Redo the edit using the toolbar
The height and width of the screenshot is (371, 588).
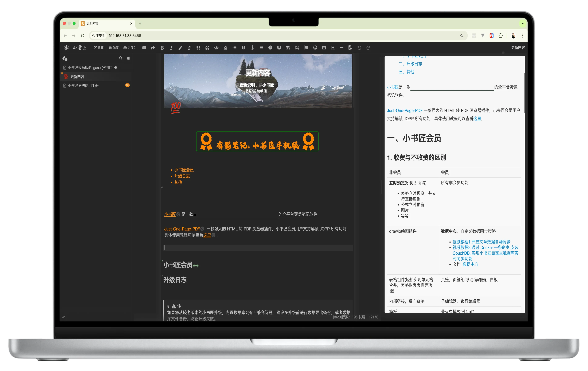click(368, 48)
